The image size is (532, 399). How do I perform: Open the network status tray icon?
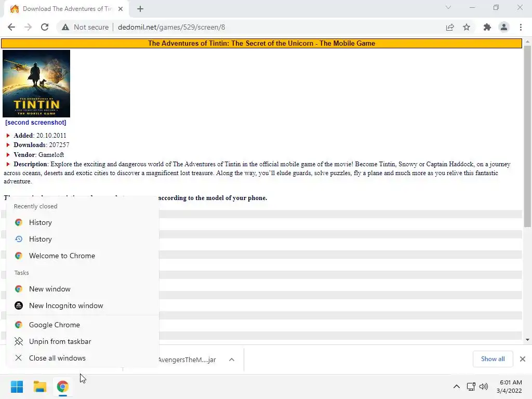(x=471, y=387)
